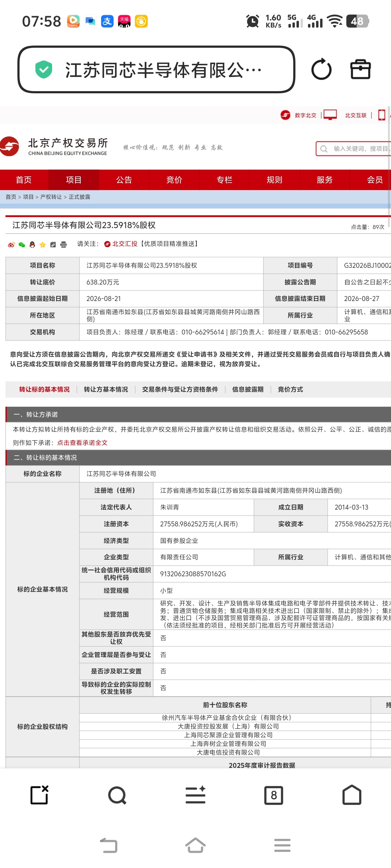
Task: Tap the Android back navigation button
Action: (x=109, y=845)
